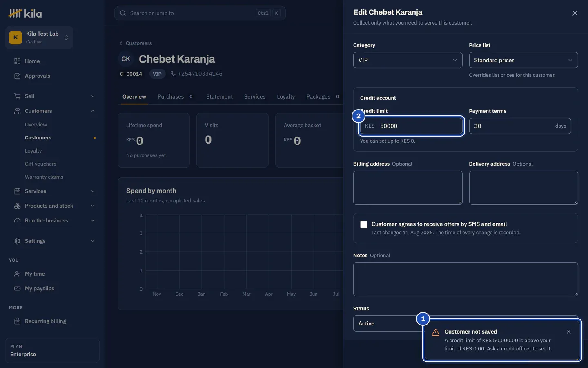Expand the Run the business chevron
The image size is (588, 368).
pyautogui.click(x=93, y=221)
